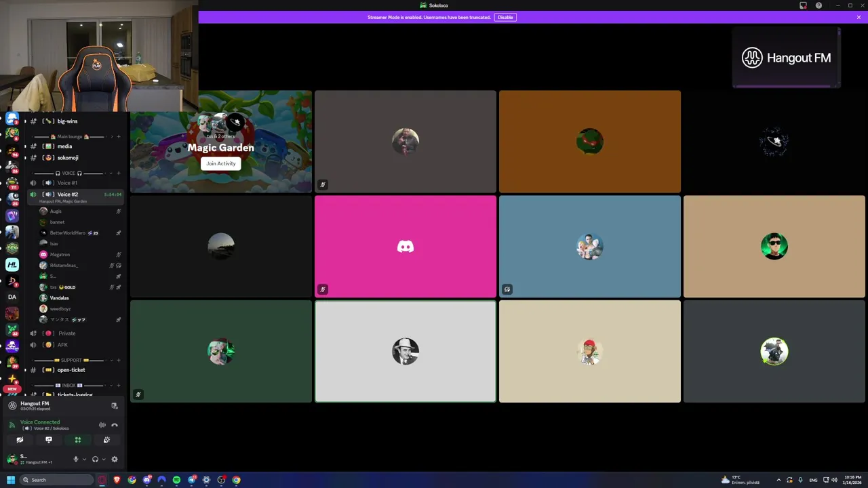Open the activities launcher button

click(x=78, y=440)
